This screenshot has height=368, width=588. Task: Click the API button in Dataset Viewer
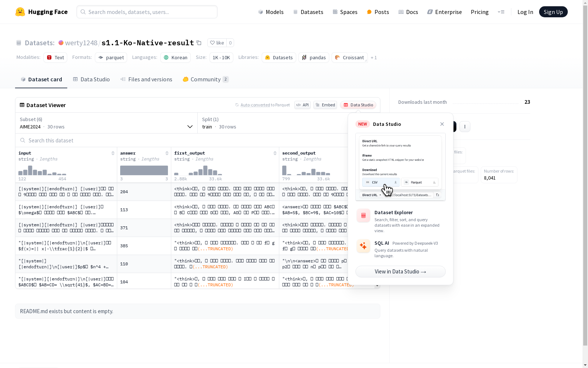[302, 105]
